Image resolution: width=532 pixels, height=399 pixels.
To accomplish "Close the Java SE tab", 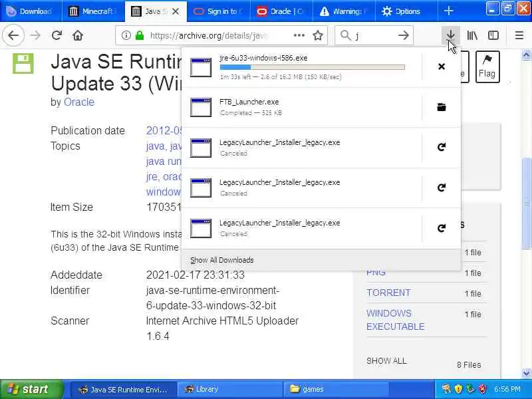I will pos(176,11).
